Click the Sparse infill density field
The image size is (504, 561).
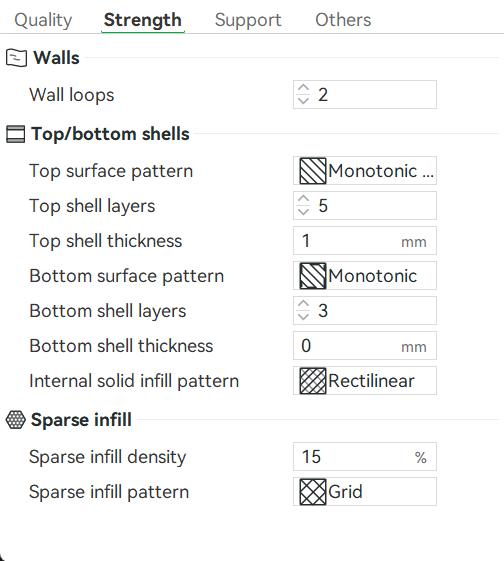tap(365, 457)
